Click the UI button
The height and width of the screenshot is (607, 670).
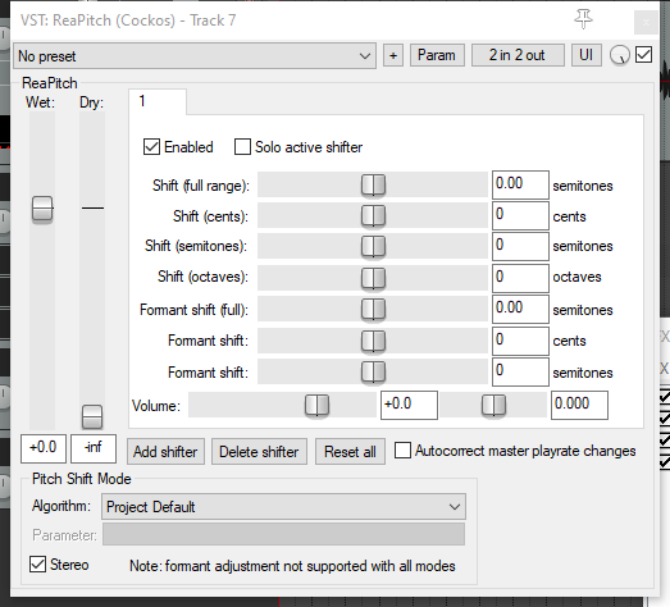pyautogui.click(x=586, y=55)
